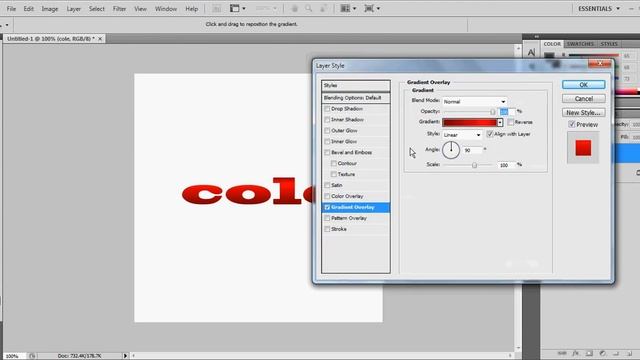Click OK in Layer Style dialog

tap(583, 85)
